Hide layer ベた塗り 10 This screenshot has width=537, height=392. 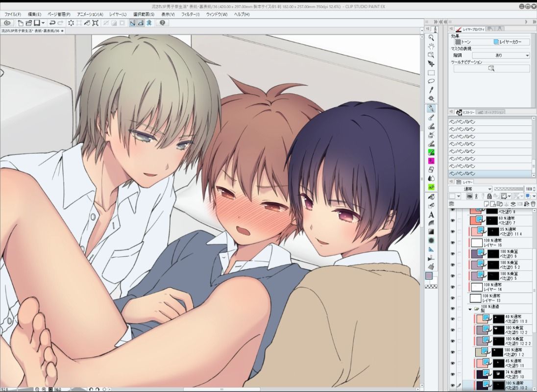(x=452, y=374)
